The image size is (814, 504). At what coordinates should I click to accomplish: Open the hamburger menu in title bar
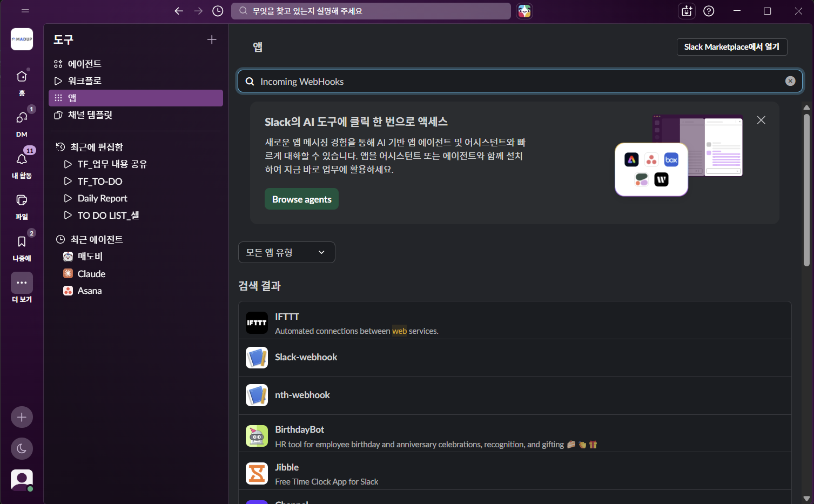25,11
